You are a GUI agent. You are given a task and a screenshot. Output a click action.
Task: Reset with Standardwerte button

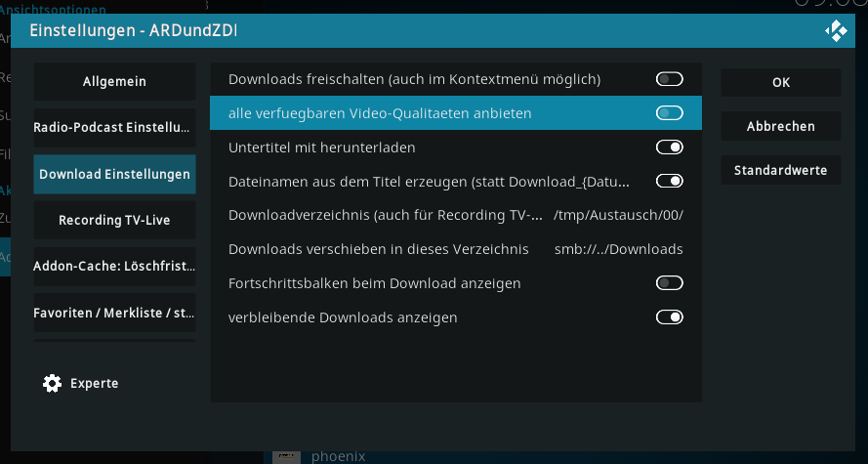781,170
